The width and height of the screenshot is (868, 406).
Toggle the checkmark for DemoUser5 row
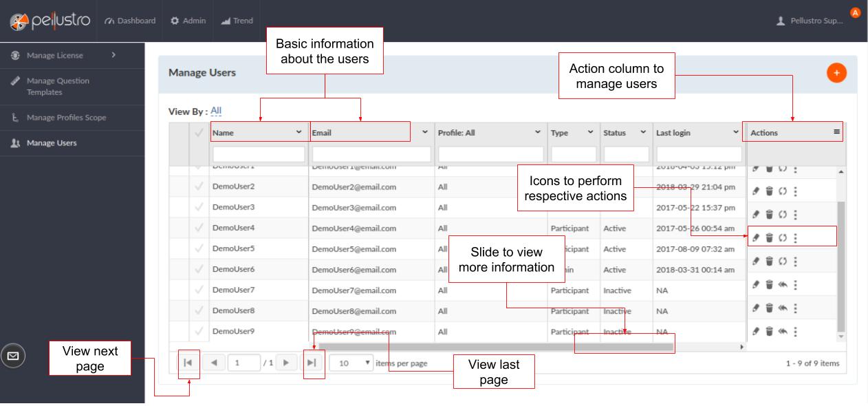[x=199, y=248]
